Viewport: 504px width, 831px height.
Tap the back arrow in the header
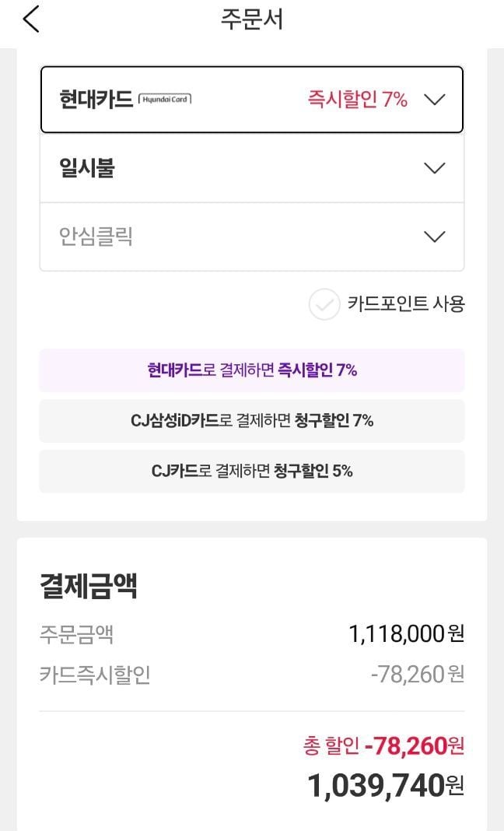pos(31,20)
